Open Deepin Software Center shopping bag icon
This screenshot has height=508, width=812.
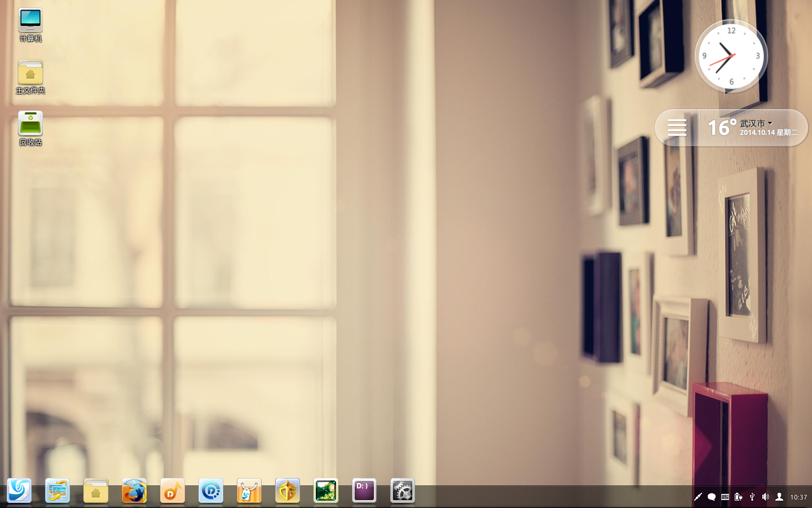pos(249,491)
